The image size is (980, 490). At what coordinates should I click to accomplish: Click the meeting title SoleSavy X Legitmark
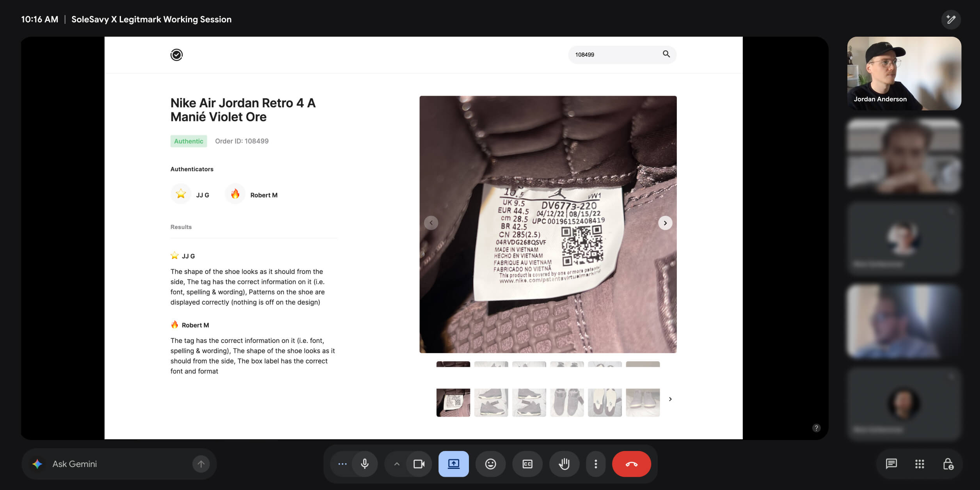[x=151, y=20]
